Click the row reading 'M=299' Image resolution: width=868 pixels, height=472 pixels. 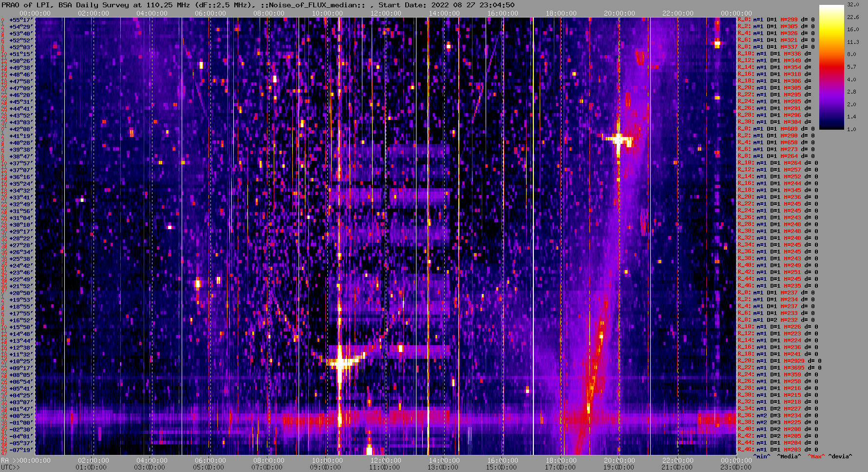click(776, 20)
